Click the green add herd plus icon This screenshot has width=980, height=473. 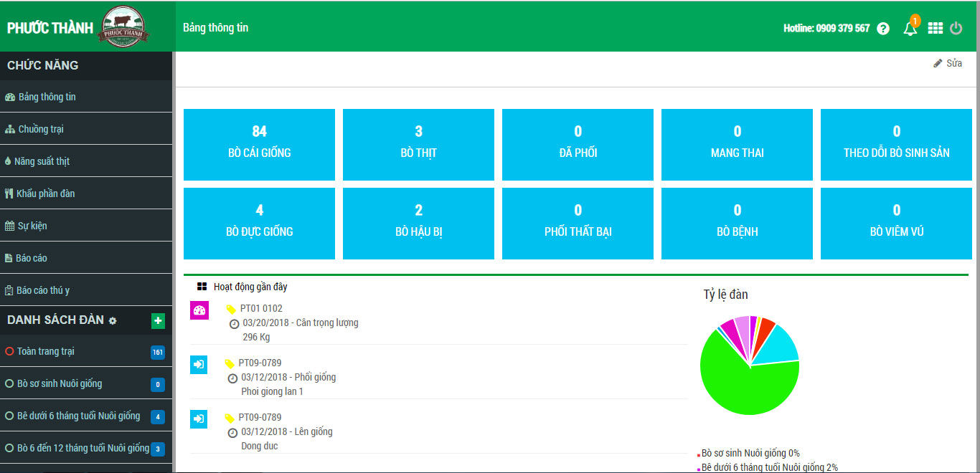(x=158, y=320)
